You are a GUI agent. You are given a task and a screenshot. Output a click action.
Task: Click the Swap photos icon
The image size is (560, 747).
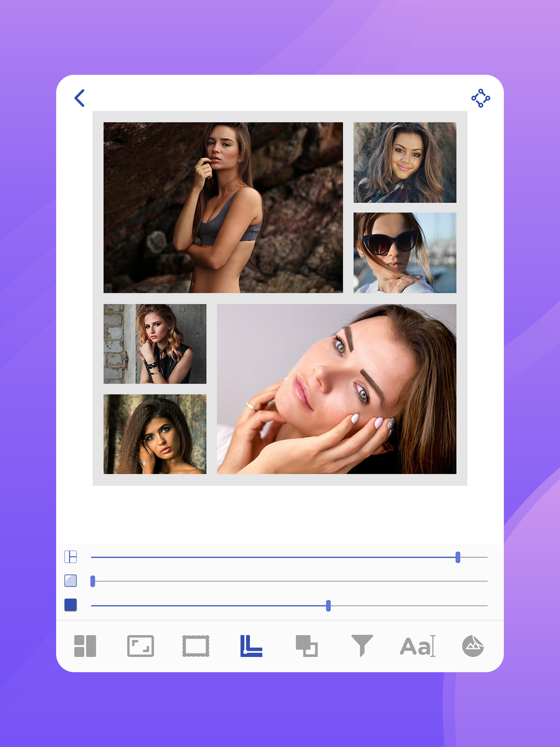(x=307, y=646)
